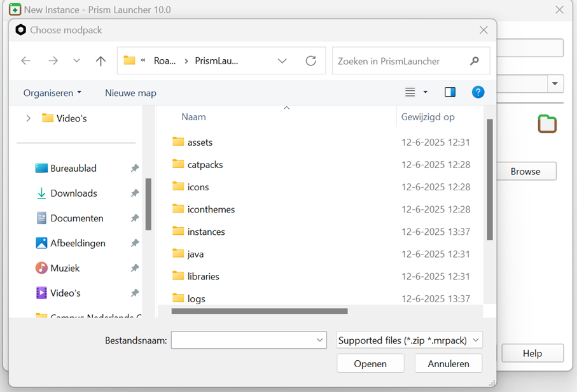The height and width of the screenshot is (392, 577).
Task: Navigate back with the back arrow
Action: click(x=25, y=60)
